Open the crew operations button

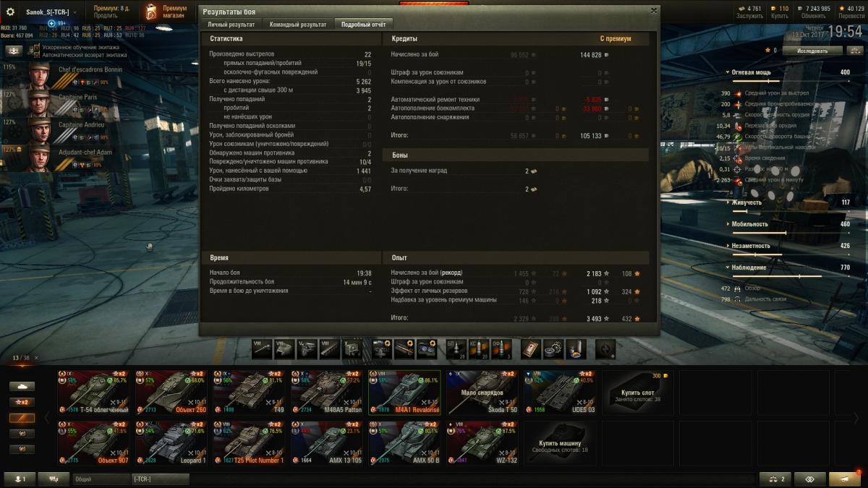(x=14, y=51)
